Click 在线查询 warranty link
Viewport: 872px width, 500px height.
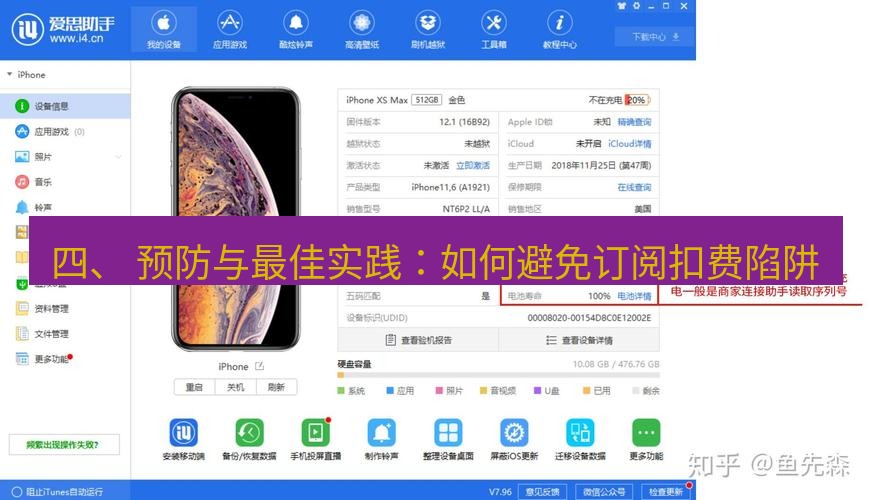(x=634, y=187)
